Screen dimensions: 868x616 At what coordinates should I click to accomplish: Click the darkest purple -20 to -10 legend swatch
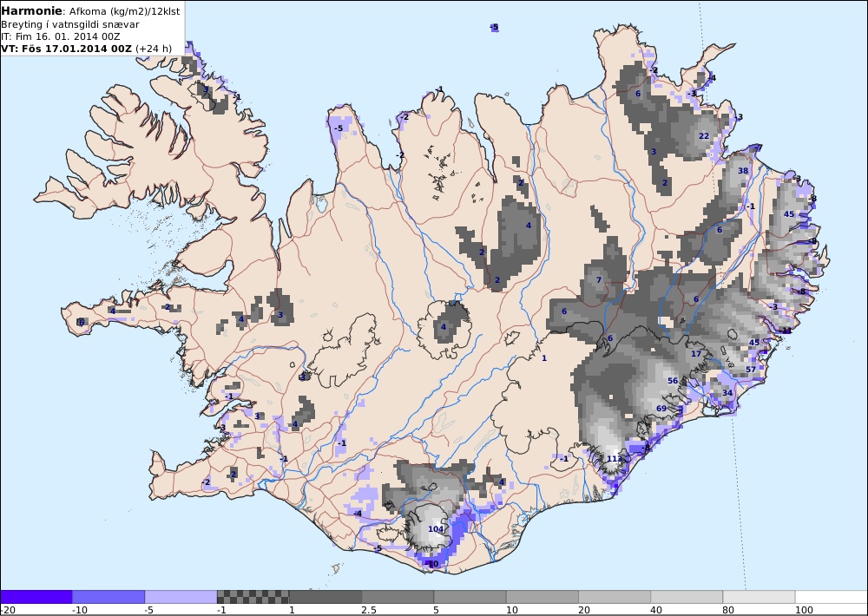[36, 597]
